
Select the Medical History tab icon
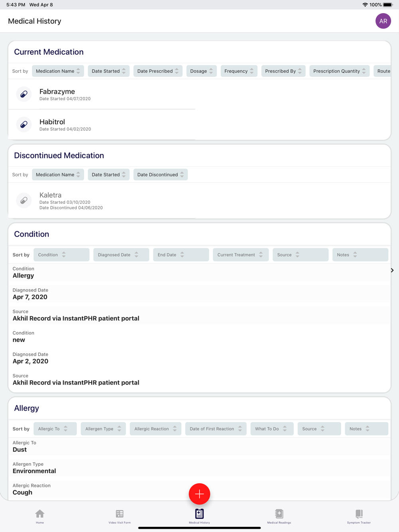point(199,514)
